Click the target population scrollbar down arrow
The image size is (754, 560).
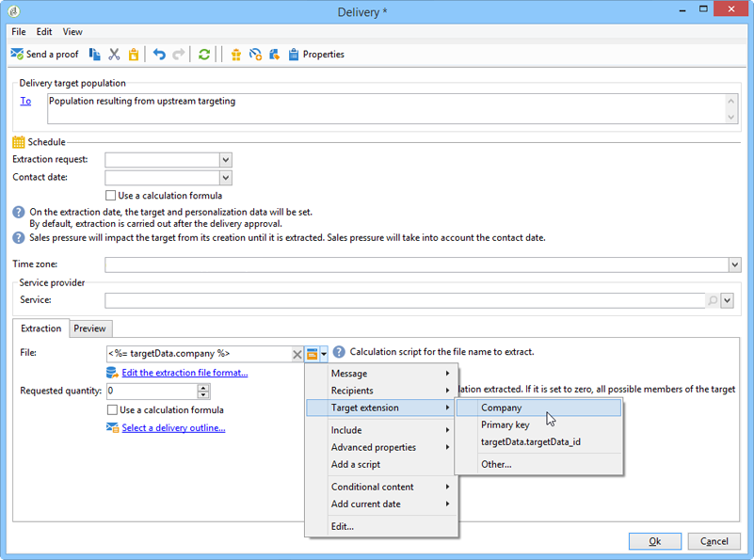point(730,117)
